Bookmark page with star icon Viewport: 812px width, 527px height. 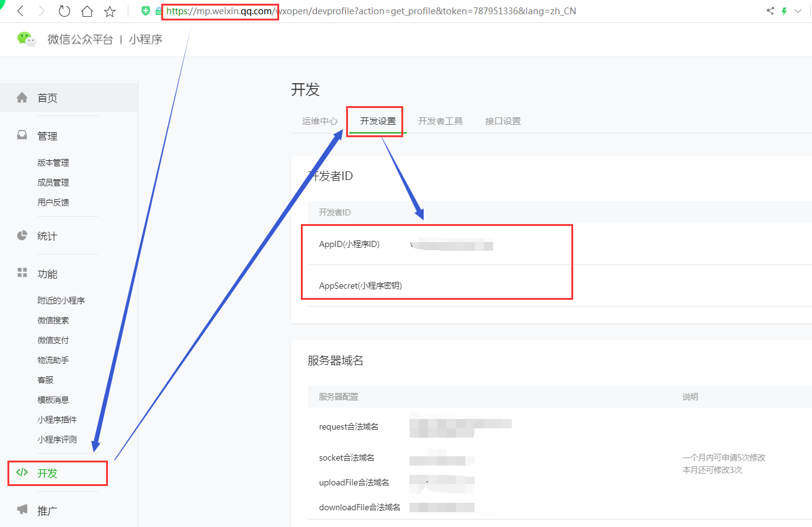click(110, 11)
